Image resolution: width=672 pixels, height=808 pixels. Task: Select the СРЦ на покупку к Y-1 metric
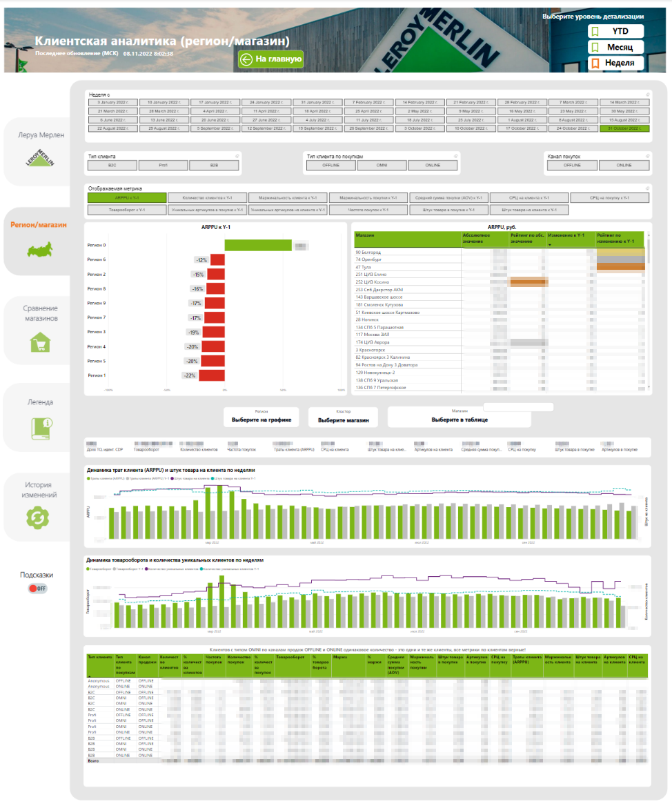(x=609, y=198)
